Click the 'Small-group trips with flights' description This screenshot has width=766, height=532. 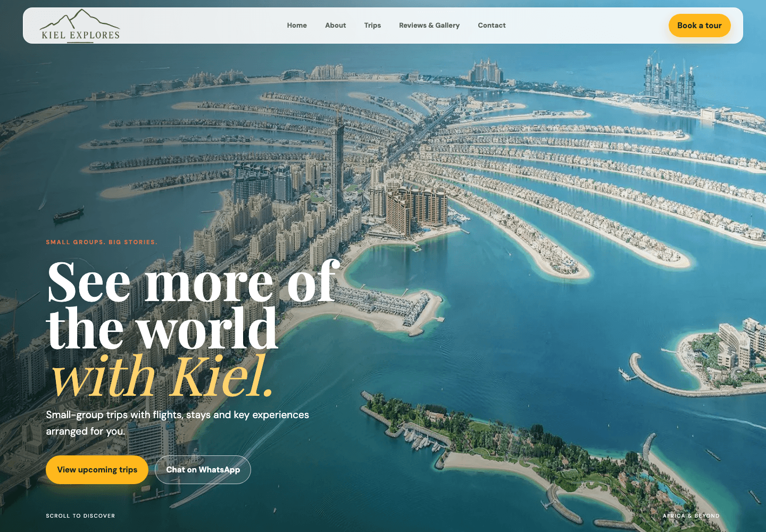(x=178, y=423)
